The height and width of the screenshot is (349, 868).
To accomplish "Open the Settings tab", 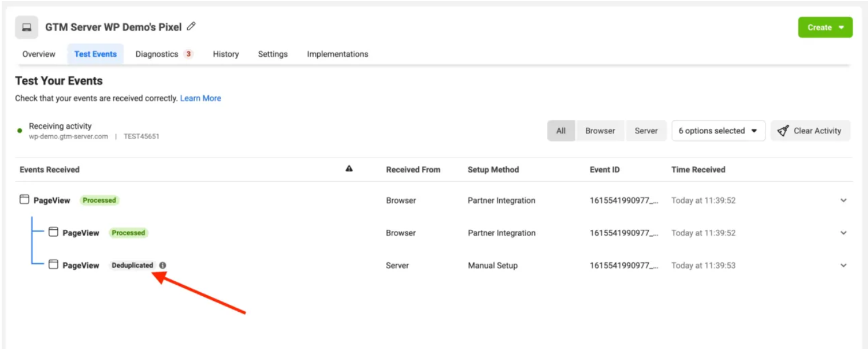I will point(273,54).
